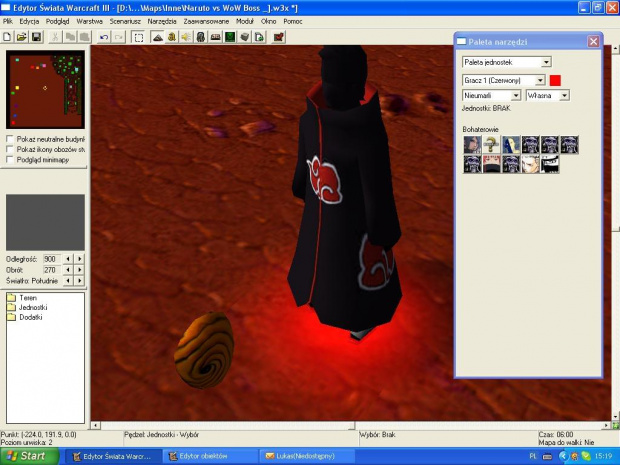Click the Redo toolbar arrow

[x=119, y=37]
